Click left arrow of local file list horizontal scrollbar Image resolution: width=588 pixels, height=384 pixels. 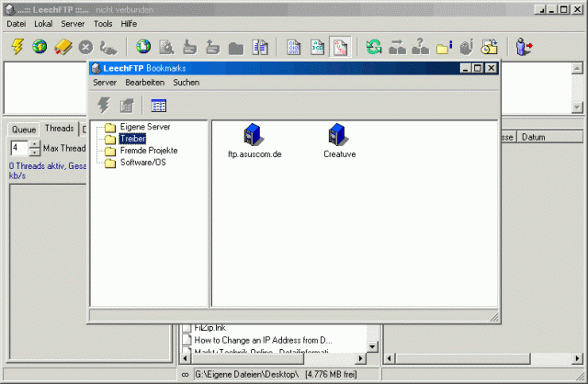(x=185, y=358)
